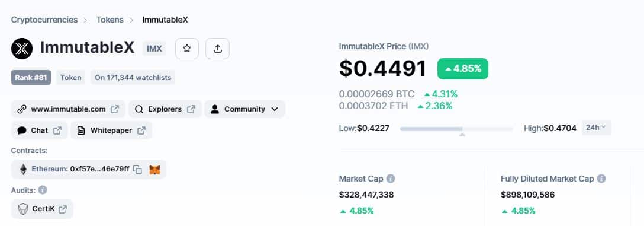This screenshot has width=644, height=226.
Task: Go to Tokens breadcrumb
Action: click(x=110, y=20)
